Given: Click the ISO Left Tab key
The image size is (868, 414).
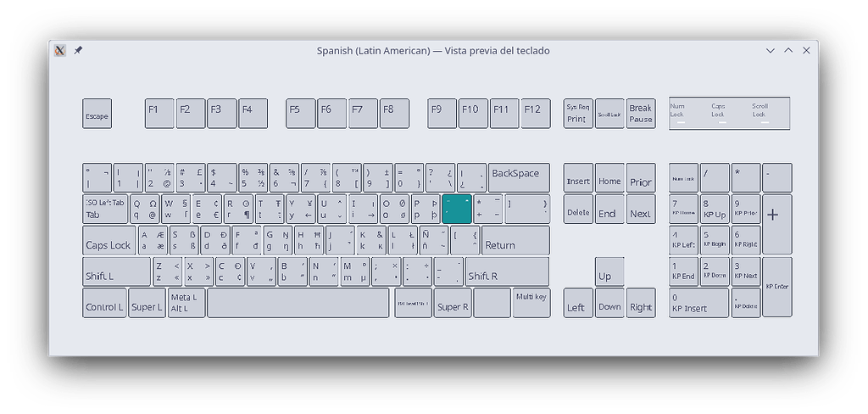Looking at the screenshot, I should [105, 209].
